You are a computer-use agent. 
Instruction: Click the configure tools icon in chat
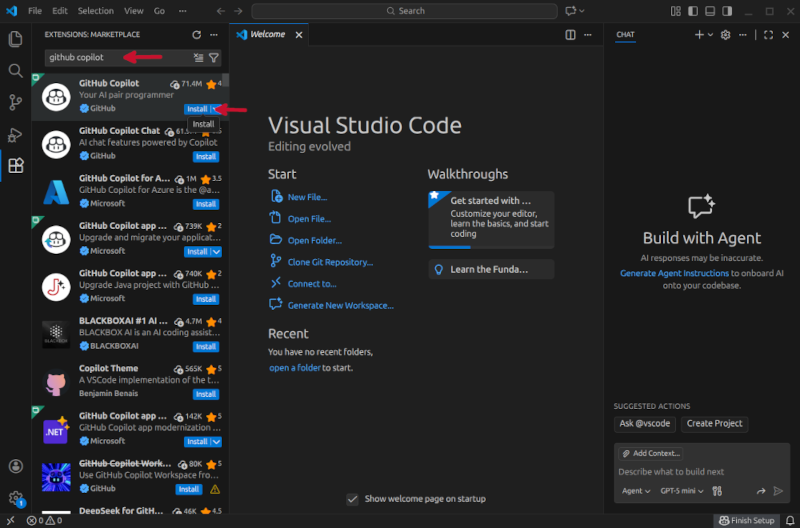pos(716,491)
